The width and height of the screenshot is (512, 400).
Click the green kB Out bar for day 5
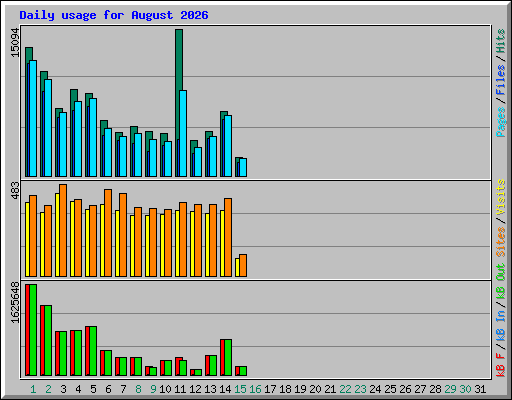coord(93,351)
